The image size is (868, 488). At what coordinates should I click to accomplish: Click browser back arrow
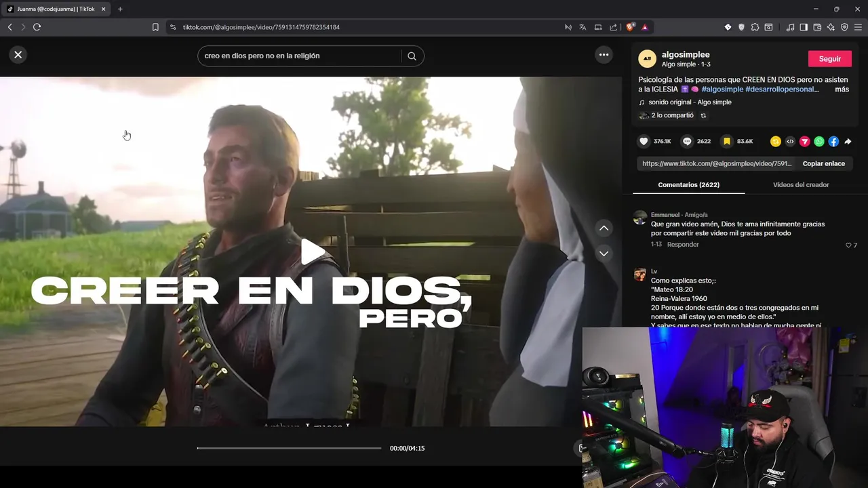9,27
